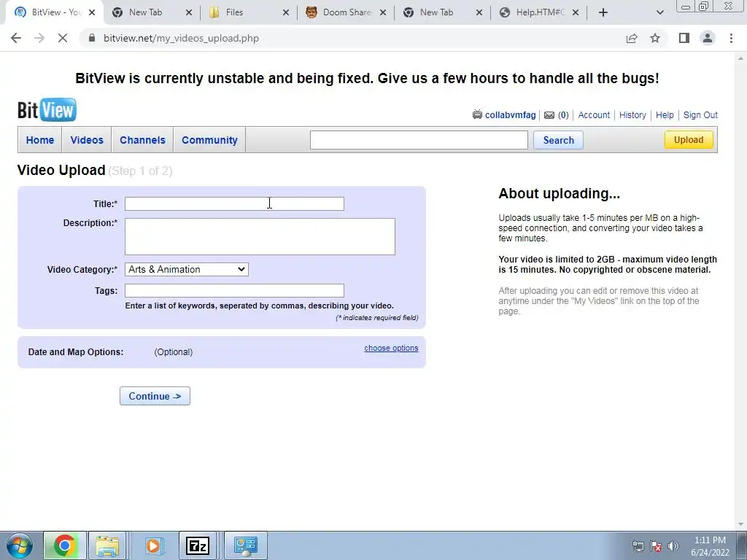Focus the site search input box

[419, 140]
